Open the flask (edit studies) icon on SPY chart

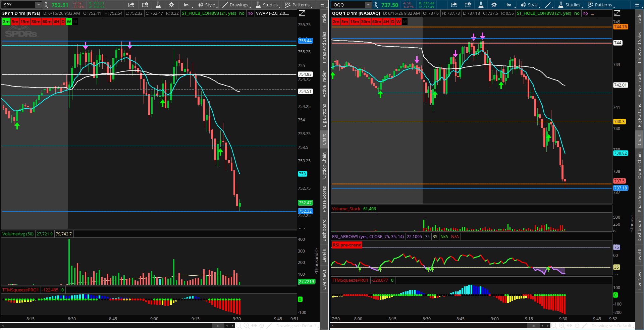point(158,5)
